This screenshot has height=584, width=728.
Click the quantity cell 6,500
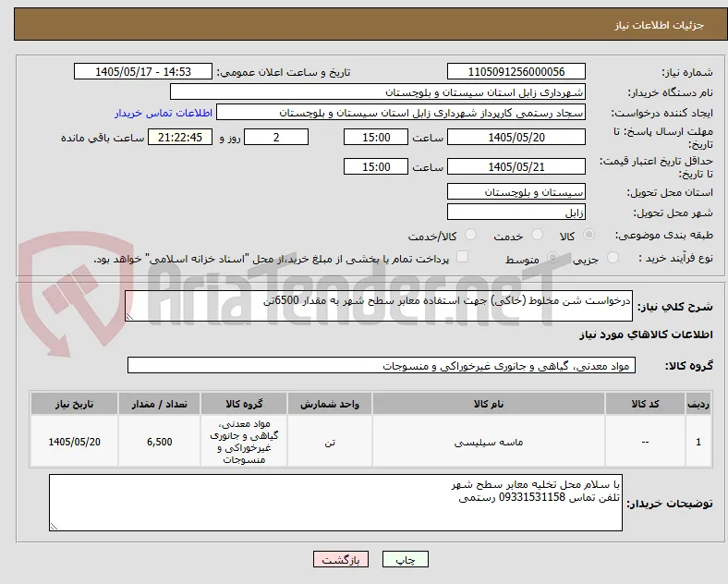159,442
